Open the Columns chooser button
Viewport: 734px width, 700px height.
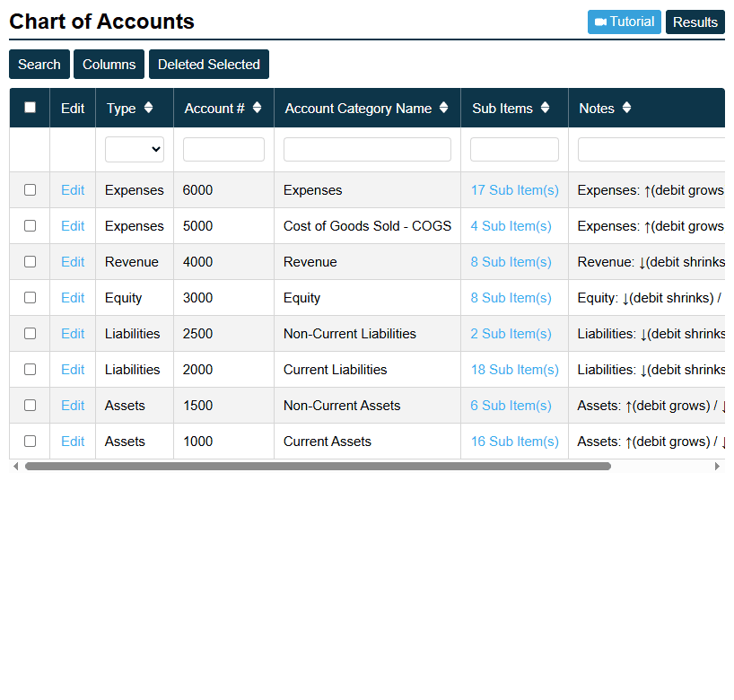[109, 64]
